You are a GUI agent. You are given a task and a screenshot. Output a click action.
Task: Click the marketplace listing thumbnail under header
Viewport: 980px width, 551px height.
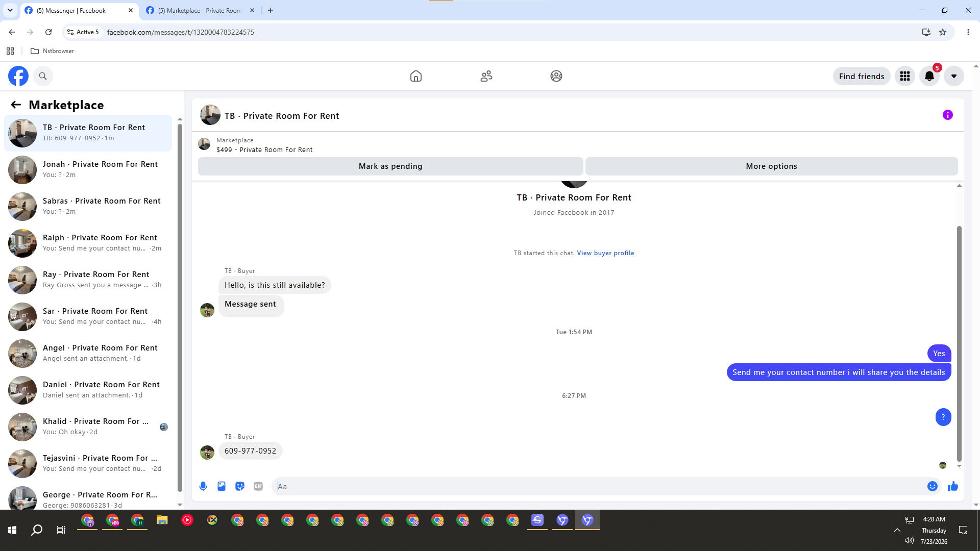pos(204,144)
